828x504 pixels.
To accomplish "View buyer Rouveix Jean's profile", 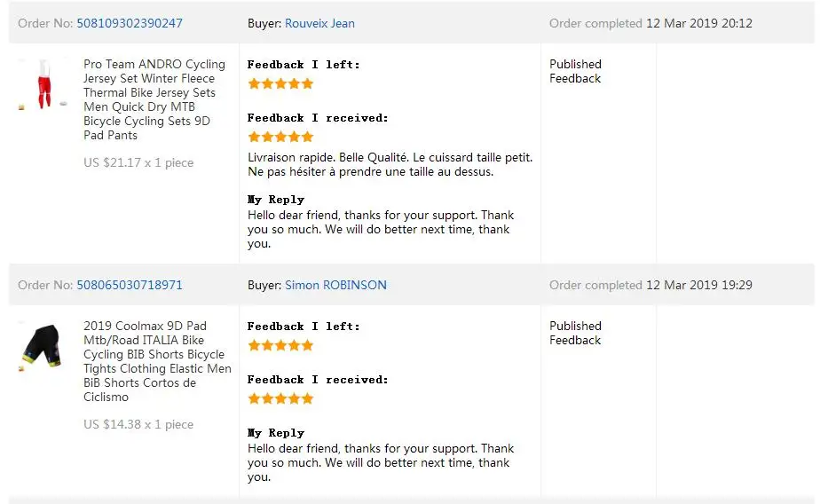I will point(319,23).
